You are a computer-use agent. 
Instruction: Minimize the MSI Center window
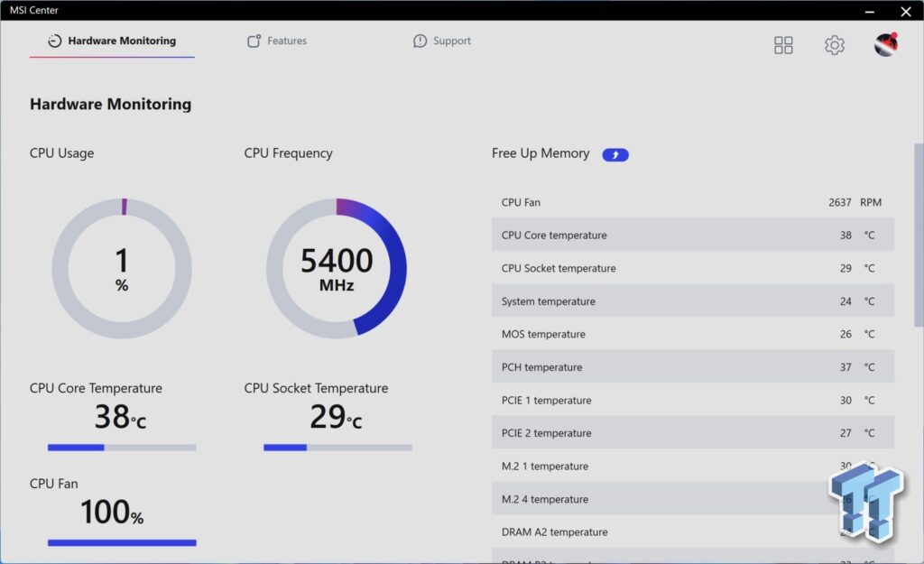870,11
